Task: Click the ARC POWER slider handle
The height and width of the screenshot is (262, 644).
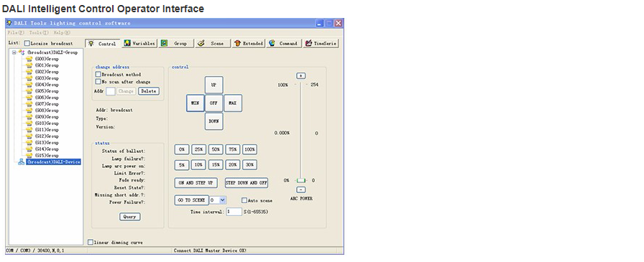Action: [301, 180]
